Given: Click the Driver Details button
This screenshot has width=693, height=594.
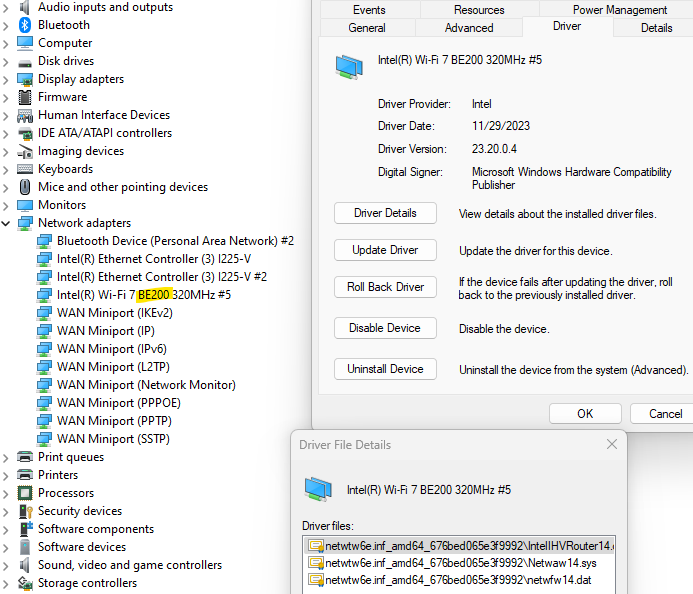Looking at the screenshot, I should coord(385,213).
